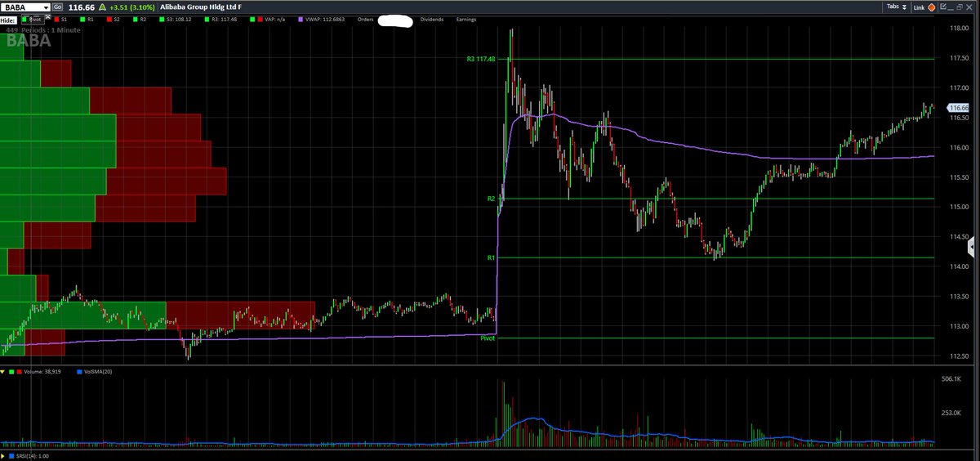Click the SRSI(14): 1.00 label
980x461 pixels.
point(33,456)
